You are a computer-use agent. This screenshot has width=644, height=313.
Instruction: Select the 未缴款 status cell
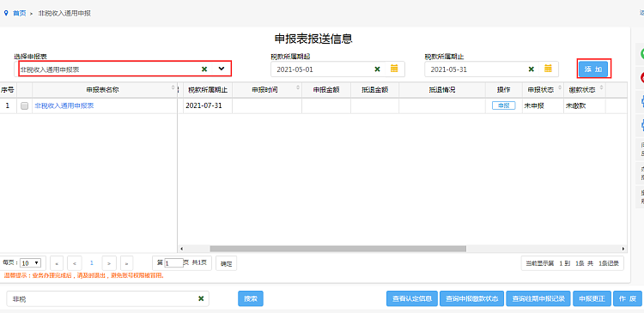click(x=585, y=105)
